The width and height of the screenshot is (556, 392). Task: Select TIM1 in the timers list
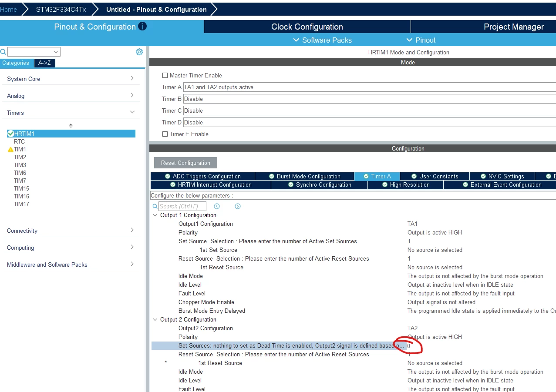click(x=20, y=149)
